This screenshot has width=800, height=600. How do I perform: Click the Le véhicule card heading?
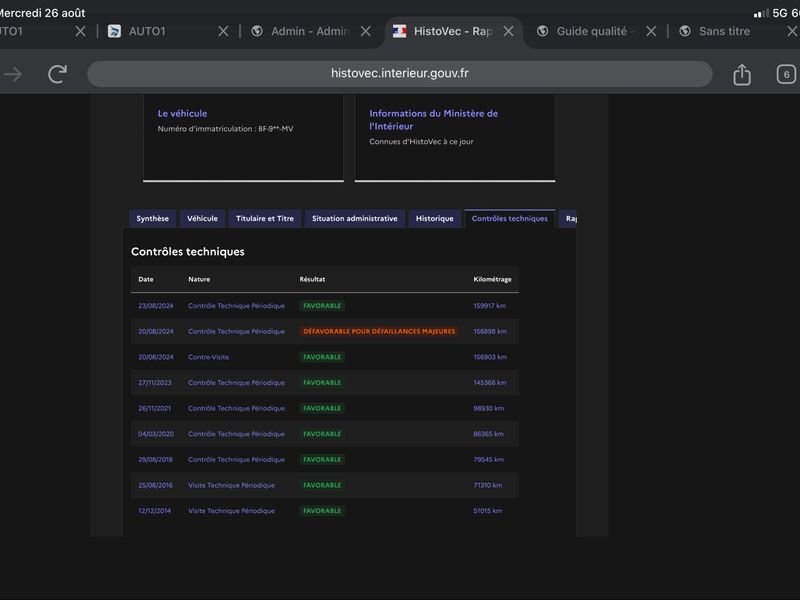click(182, 113)
